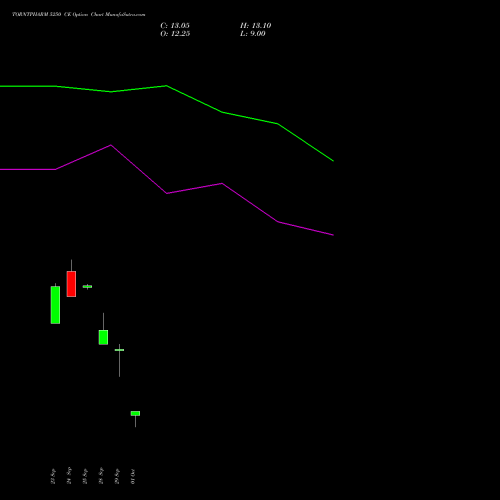The height and width of the screenshot is (500, 500).
Task: Select the lowest green candle on 01 Oct
Action: click(x=135, y=413)
